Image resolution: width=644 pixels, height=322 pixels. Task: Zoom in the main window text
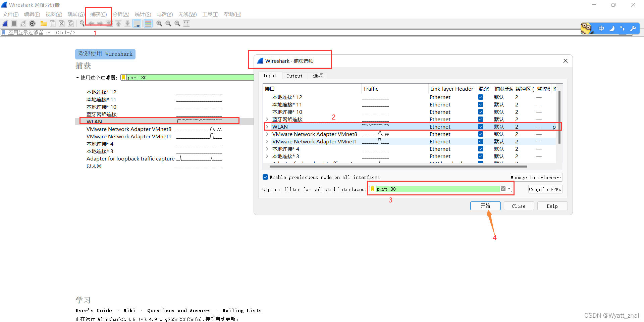click(x=159, y=24)
